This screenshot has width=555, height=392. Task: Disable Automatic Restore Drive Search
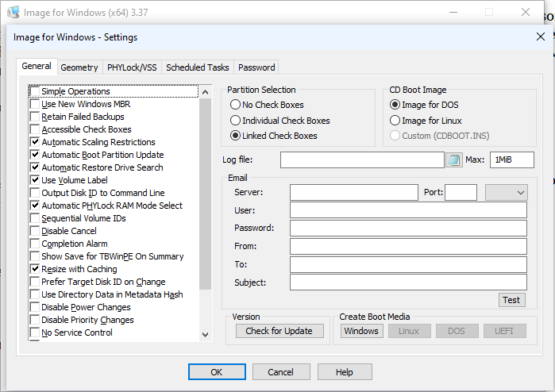[x=35, y=167]
